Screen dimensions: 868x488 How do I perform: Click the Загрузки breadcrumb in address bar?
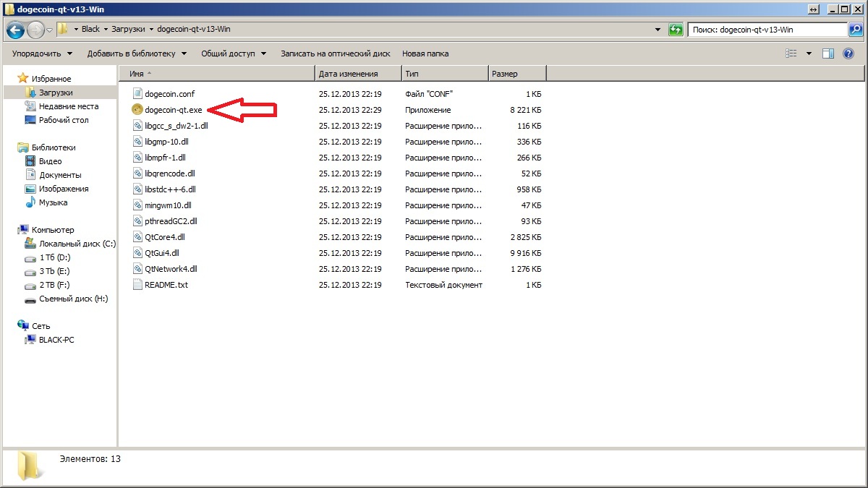click(128, 30)
